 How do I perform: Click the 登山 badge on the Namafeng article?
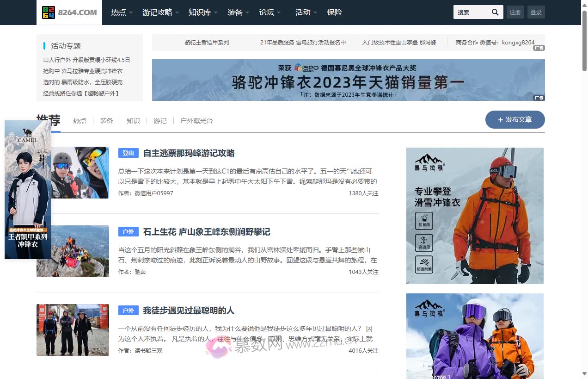(x=128, y=153)
